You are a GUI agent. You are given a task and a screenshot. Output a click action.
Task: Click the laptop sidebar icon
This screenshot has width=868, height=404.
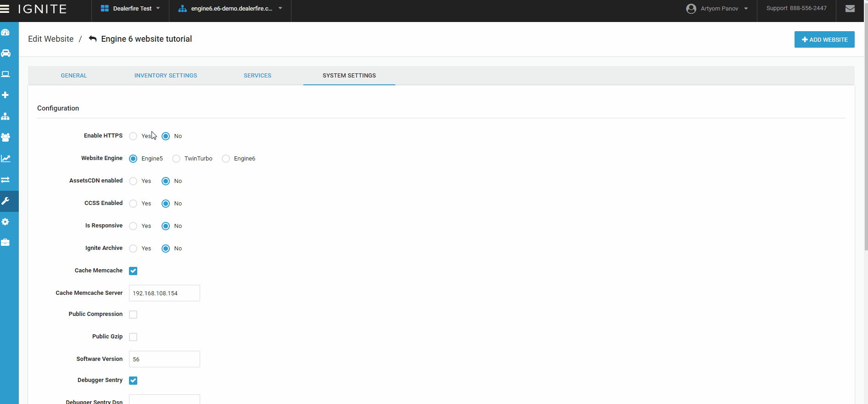point(6,74)
